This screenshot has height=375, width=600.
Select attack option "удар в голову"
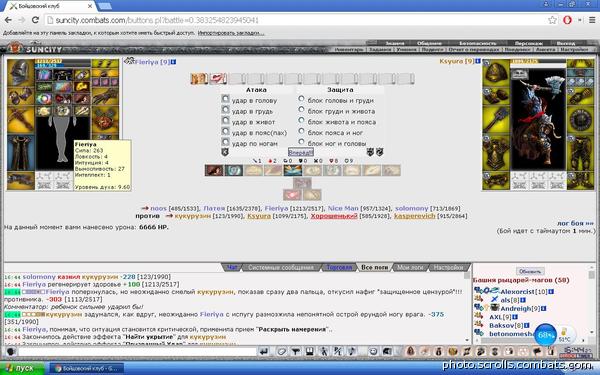(x=226, y=99)
